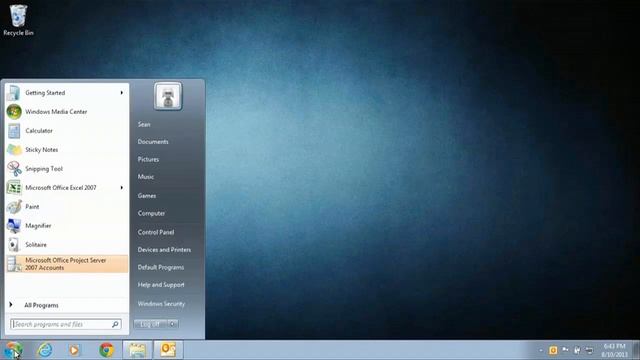Open Paint via its palette icon

pos(14,207)
